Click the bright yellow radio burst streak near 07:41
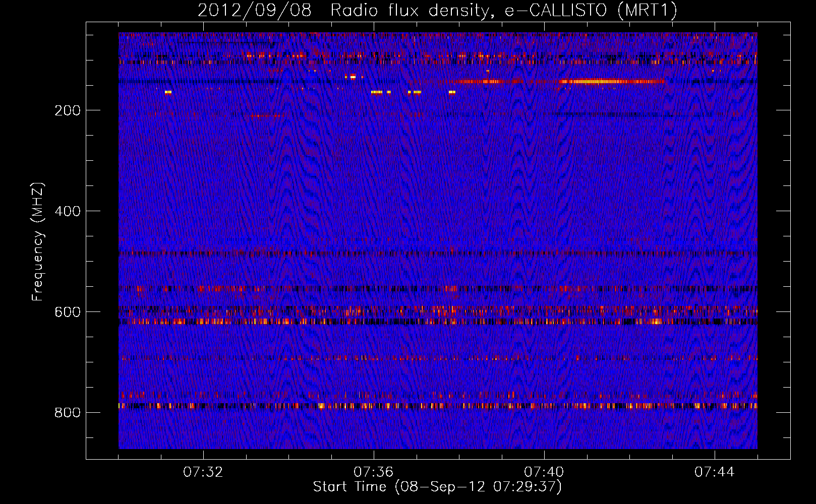The width and height of the screenshot is (816, 504). [595, 81]
